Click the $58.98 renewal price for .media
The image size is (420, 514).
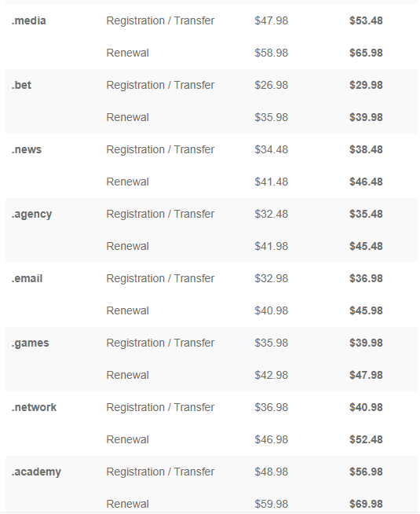tap(272, 53)
